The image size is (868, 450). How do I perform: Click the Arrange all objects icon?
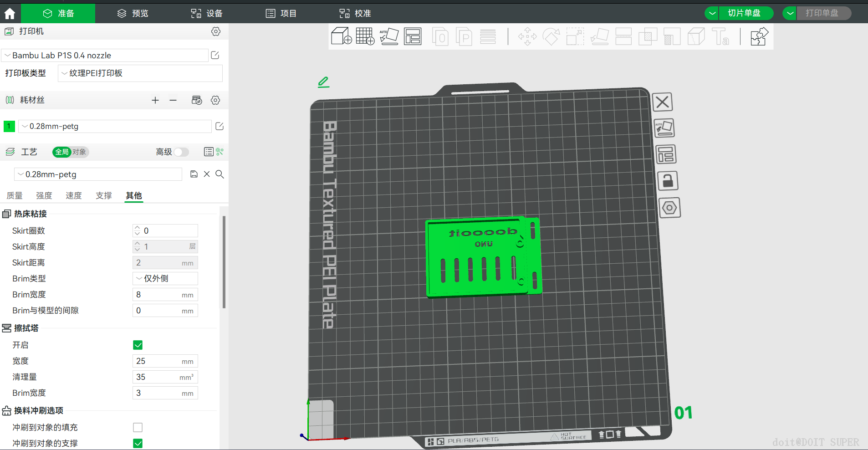[x=413, y=36]
